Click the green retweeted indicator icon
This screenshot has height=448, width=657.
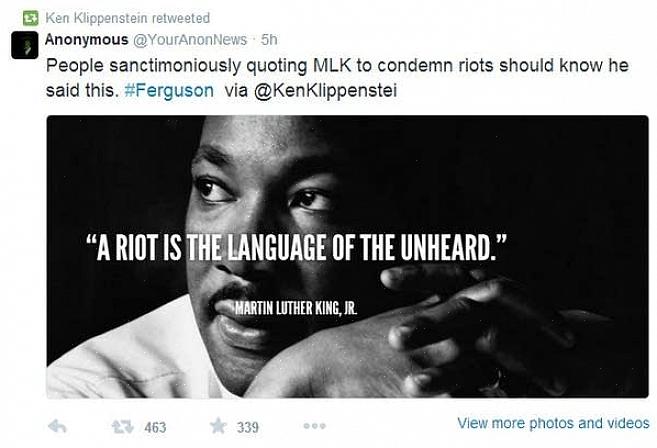(30, 18)
